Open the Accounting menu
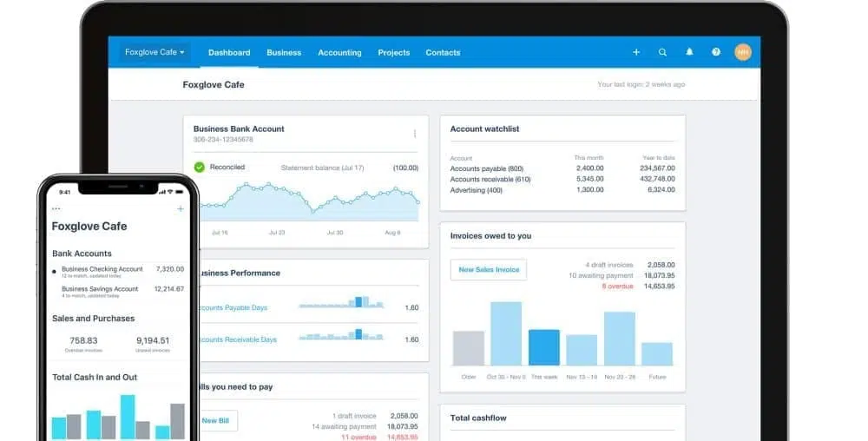Viewport: 868px width, 441px height. point(339,52)
